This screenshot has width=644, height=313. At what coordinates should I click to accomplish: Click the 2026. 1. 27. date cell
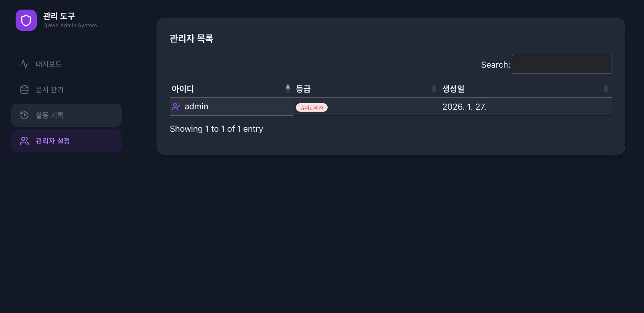[464, 107]
